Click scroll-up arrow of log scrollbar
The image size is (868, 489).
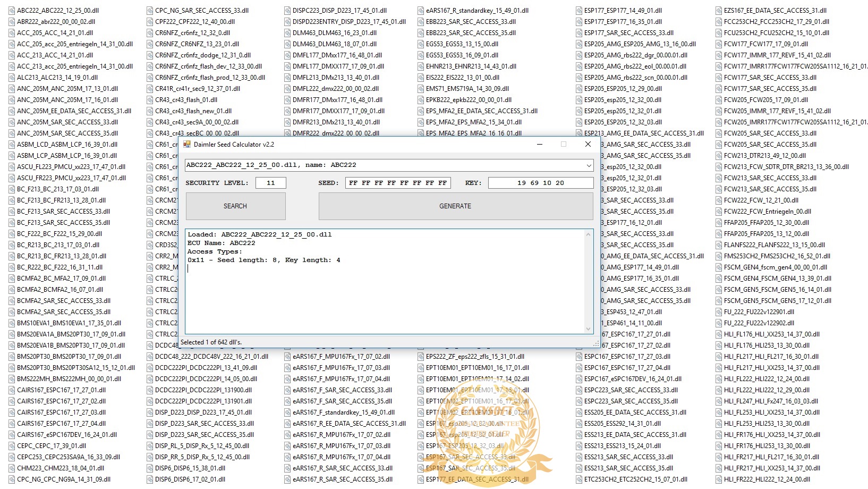[589, 234]
